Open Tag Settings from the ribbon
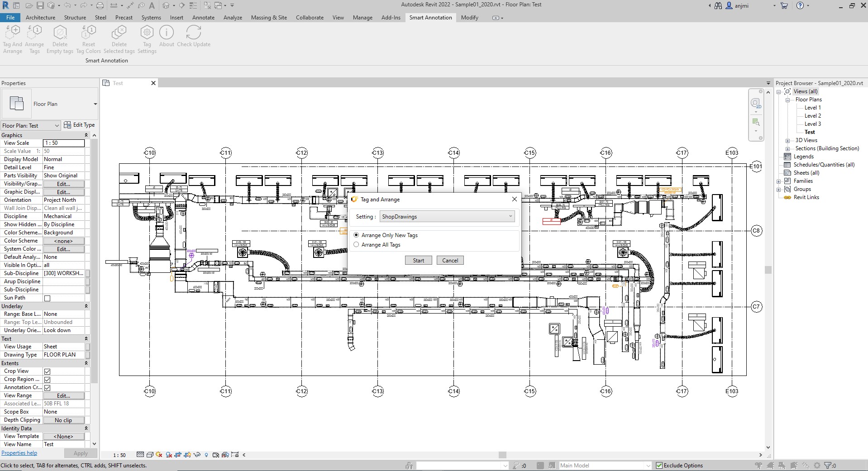Viewport: 868px width, 471px height. tap(147, 33)
